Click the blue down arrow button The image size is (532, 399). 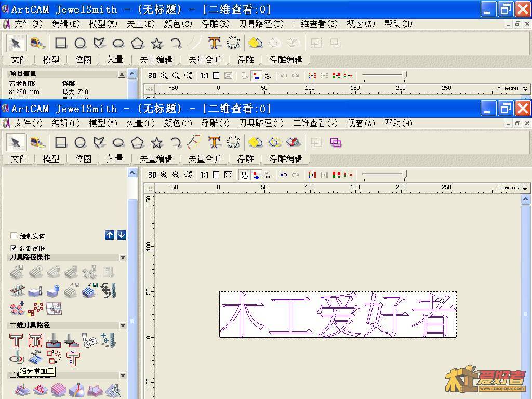pyautogui.click(x=122, y=235)
